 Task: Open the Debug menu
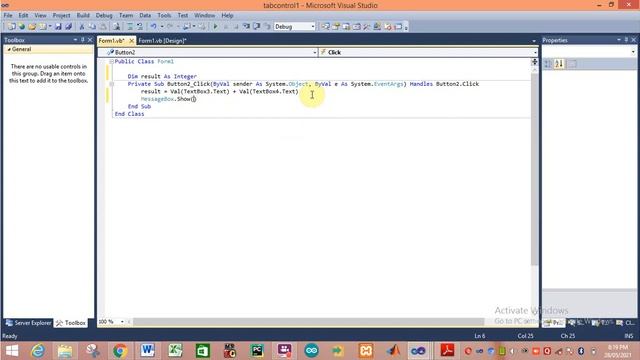click(104, 15)
